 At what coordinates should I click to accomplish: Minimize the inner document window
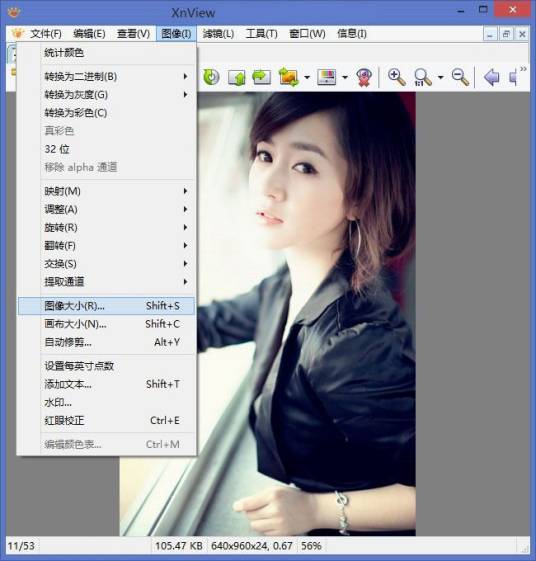pos(490,34)
